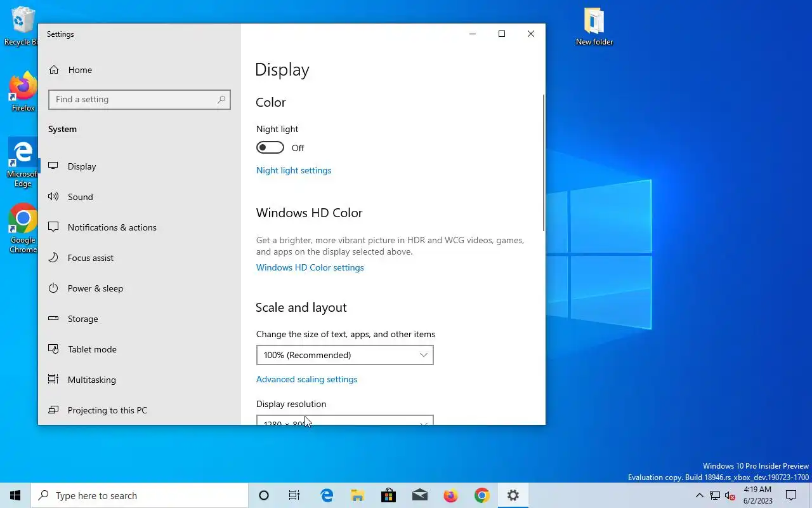Screen dimensions: 812x508
Task: Maximize the Settings window
Action: 502,34
